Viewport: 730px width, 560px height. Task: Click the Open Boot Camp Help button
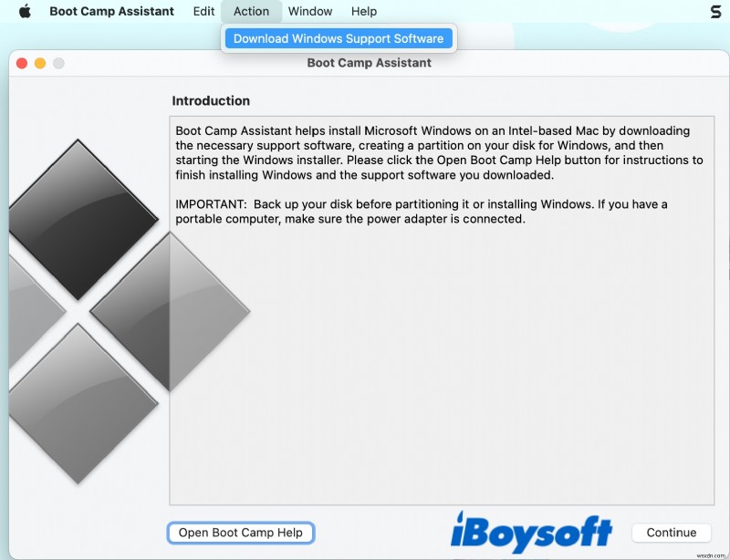240,532
